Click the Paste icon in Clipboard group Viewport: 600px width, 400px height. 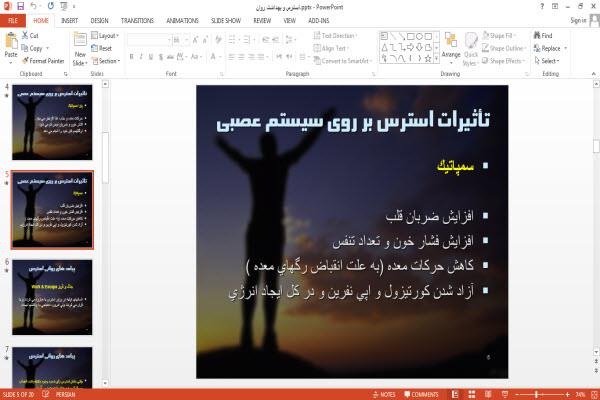coord(11,40)
